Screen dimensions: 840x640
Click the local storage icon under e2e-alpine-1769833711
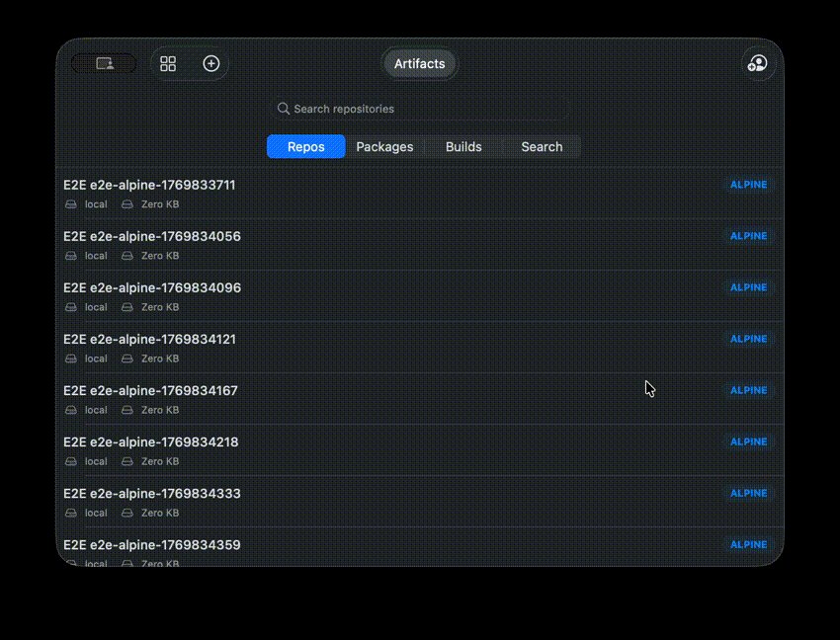(70, 204)
